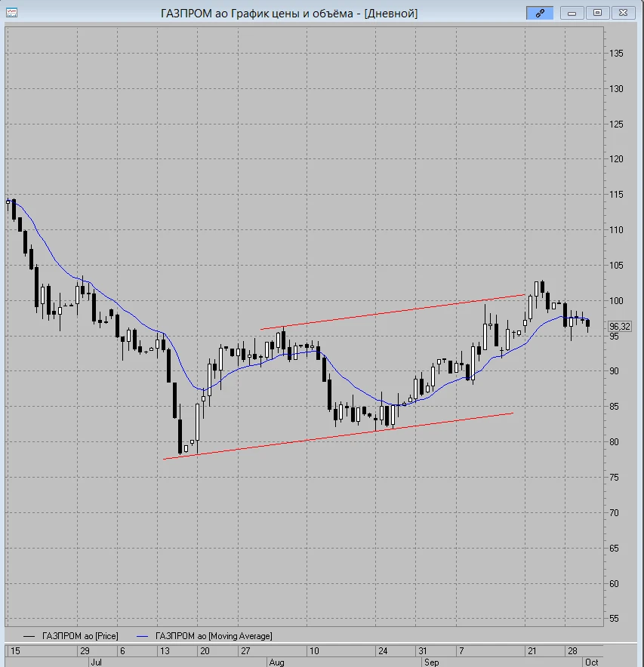Click date label 27 on time axis
The height and width of the screenshot is (667, 644).
(245, 651)
